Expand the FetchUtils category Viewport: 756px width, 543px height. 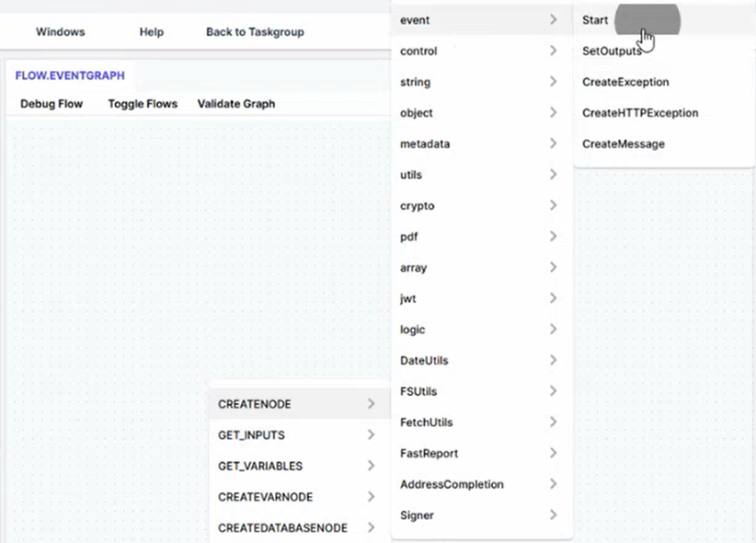(x=482, y=422)
